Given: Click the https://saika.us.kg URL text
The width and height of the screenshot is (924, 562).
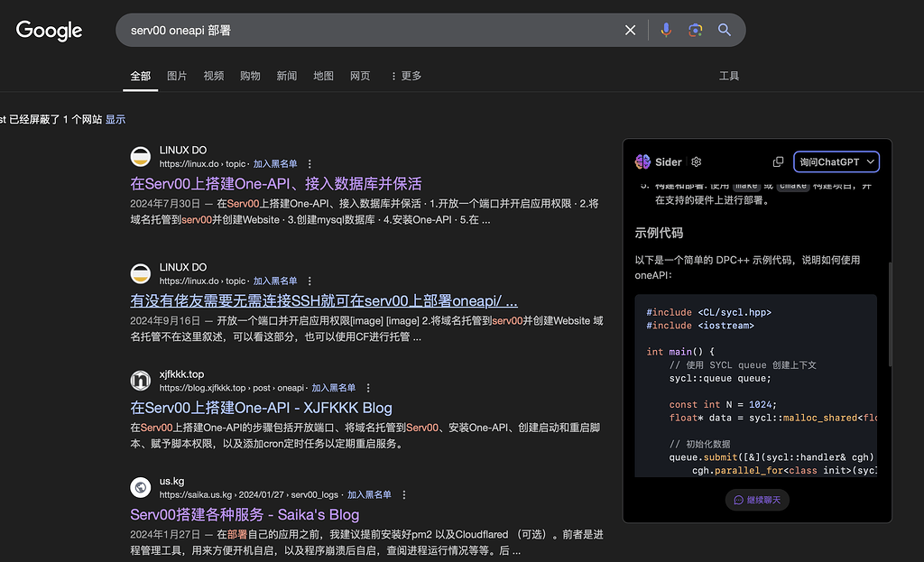Looking at the screenshot, I should 196,495.
